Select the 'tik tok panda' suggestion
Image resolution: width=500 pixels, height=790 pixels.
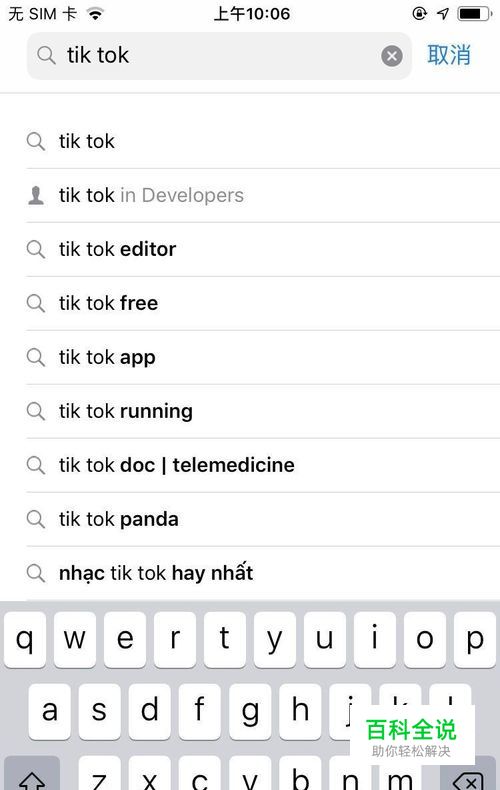click(263, 519)
